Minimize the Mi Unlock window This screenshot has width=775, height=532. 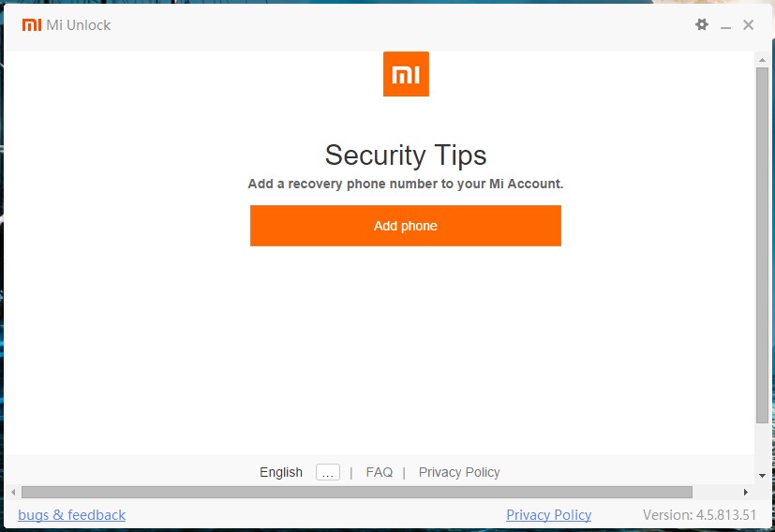click(x=725, y=26)
